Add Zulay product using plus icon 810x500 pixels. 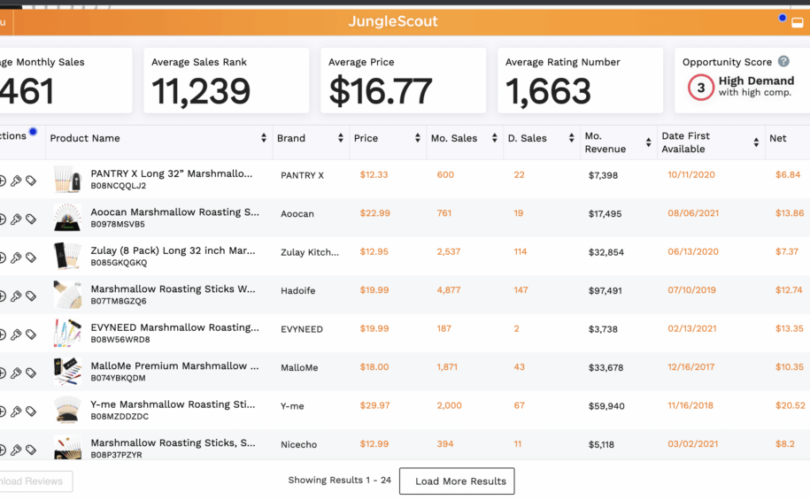tap(2, 257)
